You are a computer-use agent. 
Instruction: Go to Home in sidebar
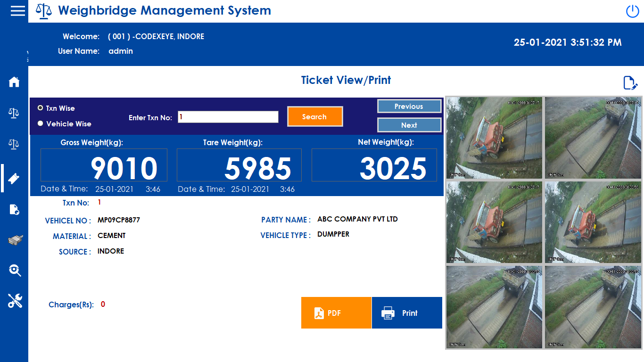[x=14, y=82]
